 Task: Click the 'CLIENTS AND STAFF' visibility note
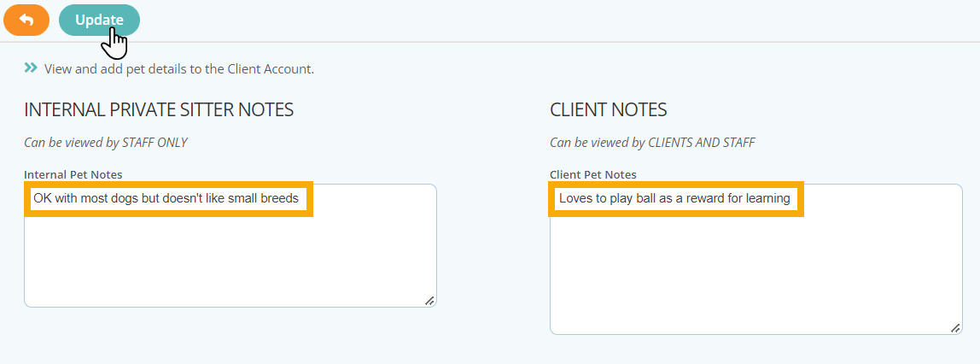(x=702, y=143)
